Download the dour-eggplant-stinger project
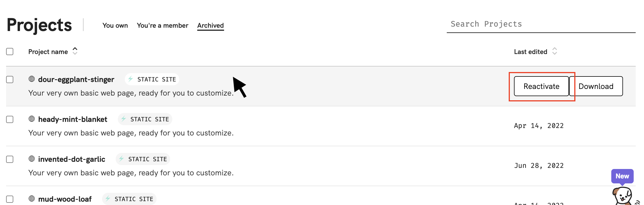 point(596,86)
